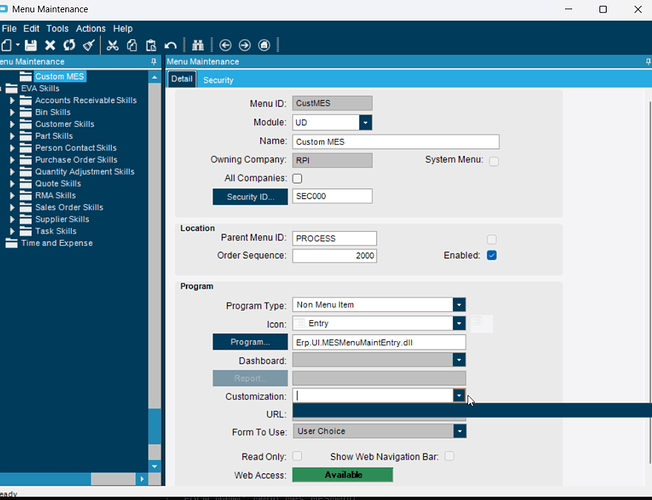Viewport: 652px width, 500px height.
Task: Toggle the System Menu checkbox
Action: [494, 161]
